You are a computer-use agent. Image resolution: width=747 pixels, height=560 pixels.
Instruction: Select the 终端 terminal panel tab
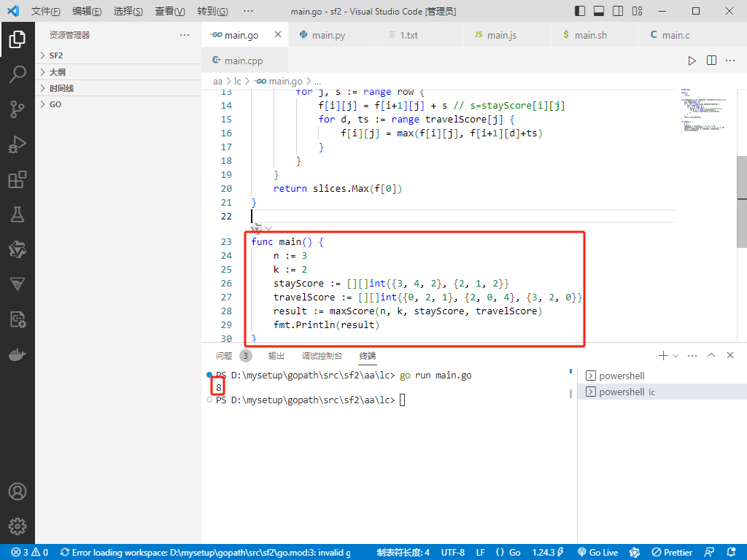click(368, 356)
